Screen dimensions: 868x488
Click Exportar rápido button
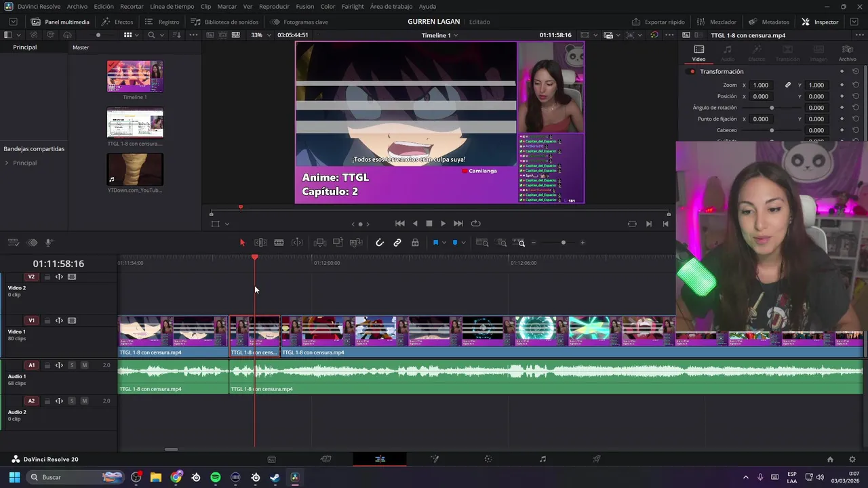[x=658, y=22]
